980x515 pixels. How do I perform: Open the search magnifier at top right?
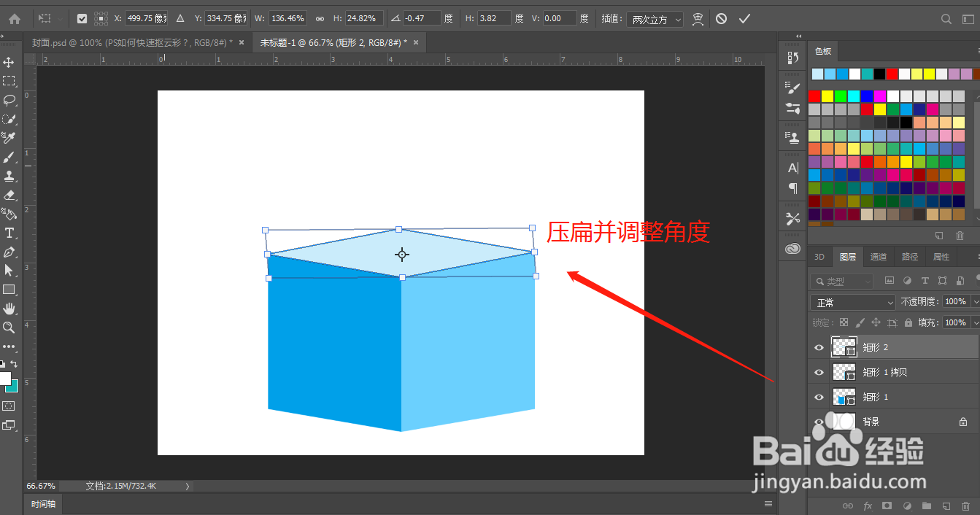[x=946, y=19]
